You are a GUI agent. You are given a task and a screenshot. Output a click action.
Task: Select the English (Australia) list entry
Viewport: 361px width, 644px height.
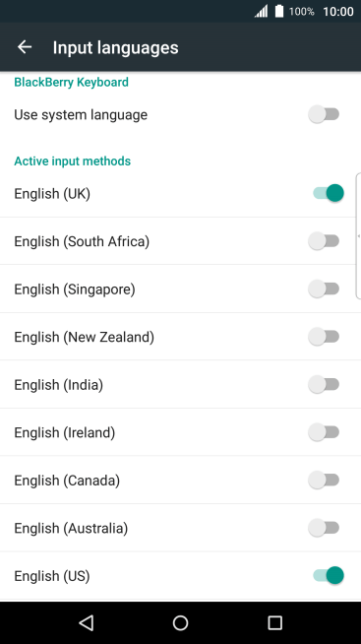point(181,528)
